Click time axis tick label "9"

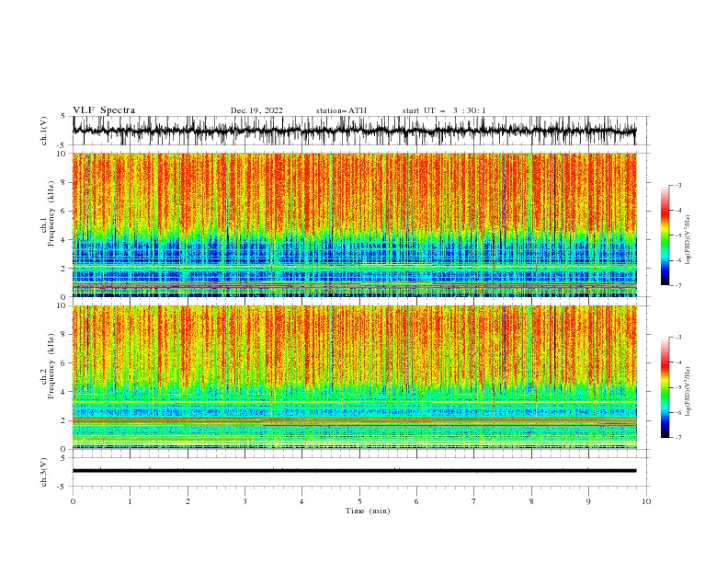pos(588,501)
